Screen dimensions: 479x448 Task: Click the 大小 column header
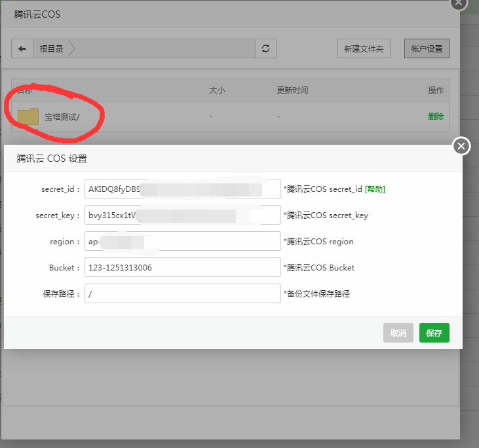coord(217,90)
